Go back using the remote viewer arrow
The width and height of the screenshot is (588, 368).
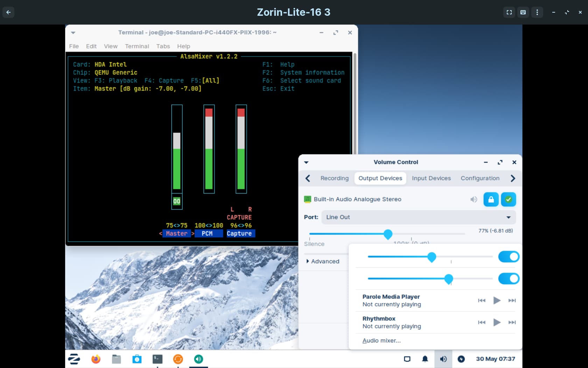click(8, 12)
